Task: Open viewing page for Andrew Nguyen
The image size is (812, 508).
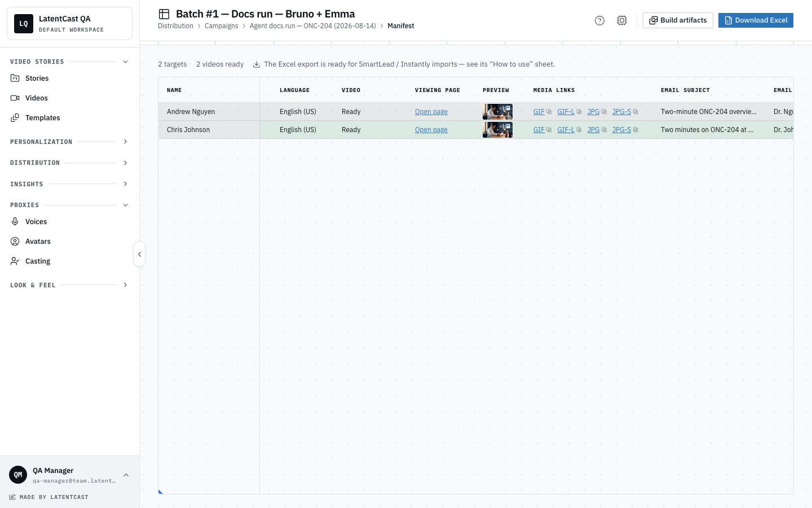Action: pyautogui.click(x=431, y=112)
